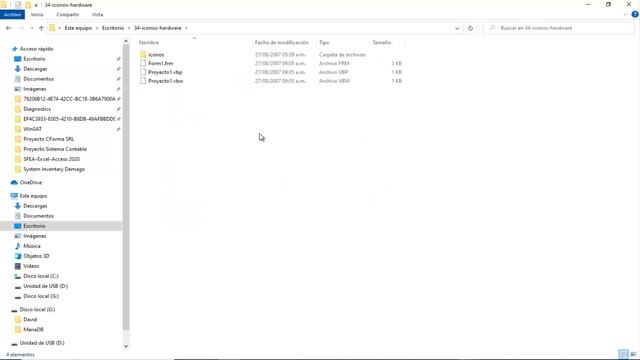Open recent locations dropdown arrow
The height and width of the screenshot is (360, 640).
point(32,28)
